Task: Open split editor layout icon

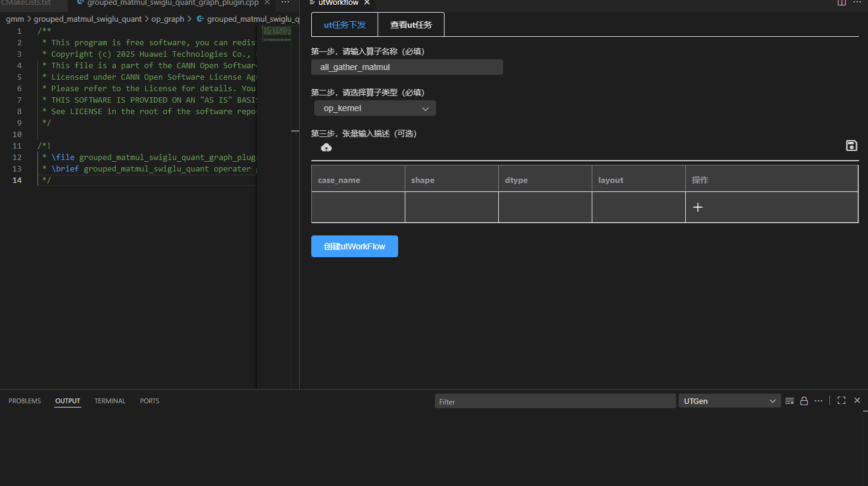Action: 842,2
